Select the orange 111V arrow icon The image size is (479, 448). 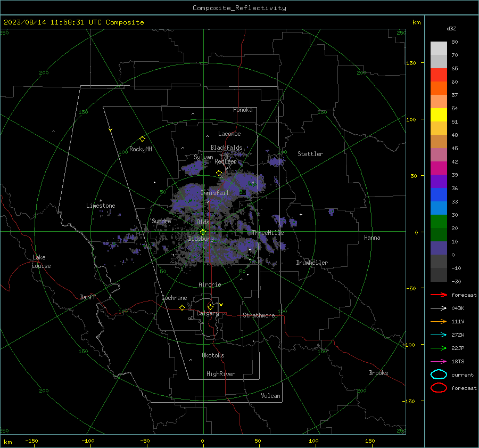click(439, 321)
